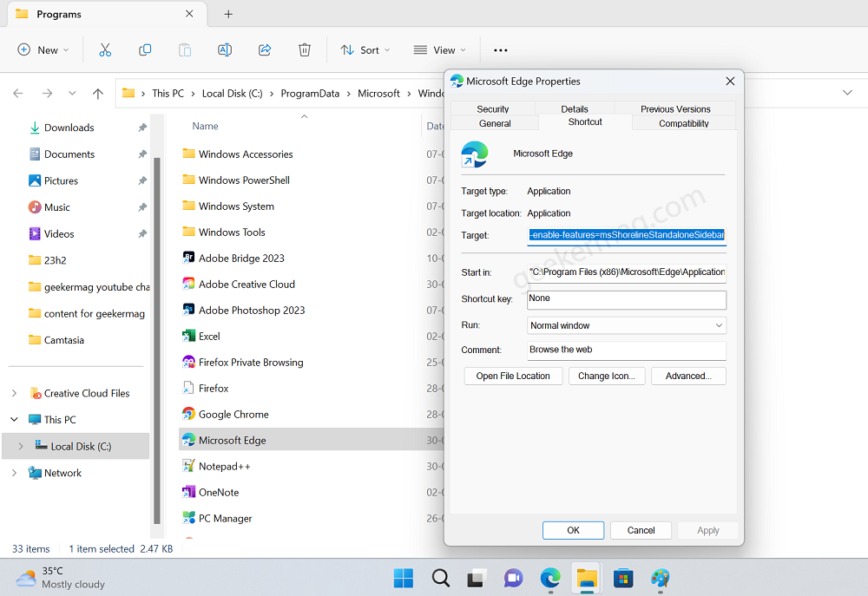Screen dimensions: 868x596
Task: Select the PC Manager shortcut
Action: coord(226,518)
